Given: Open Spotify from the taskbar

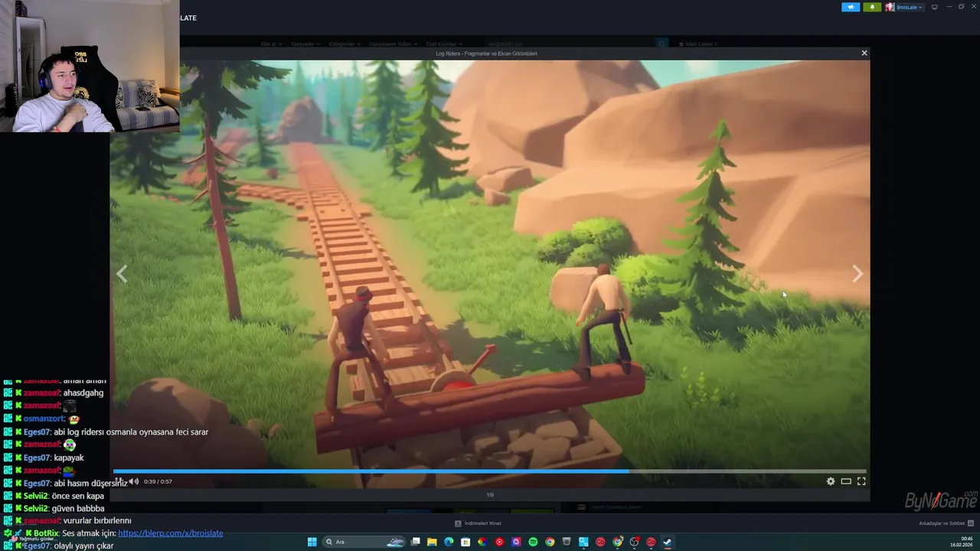Looking at the screenshot, I should (x=533, y=542).
